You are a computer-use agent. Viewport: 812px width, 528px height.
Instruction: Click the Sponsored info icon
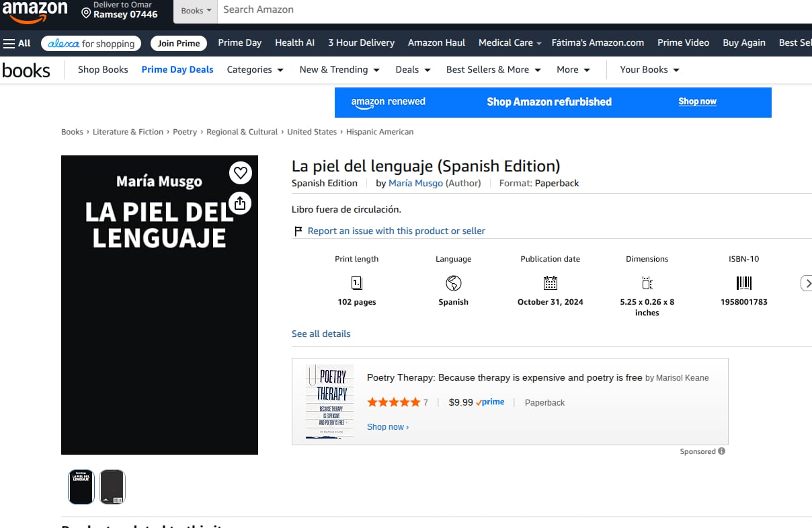point(721,451)
